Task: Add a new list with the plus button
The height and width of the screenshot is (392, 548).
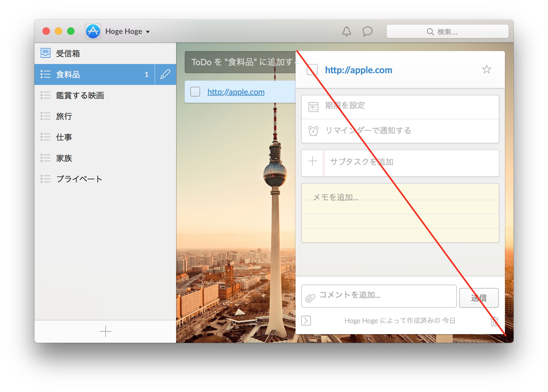Action: pyautogui.click(x=105, y=331)
